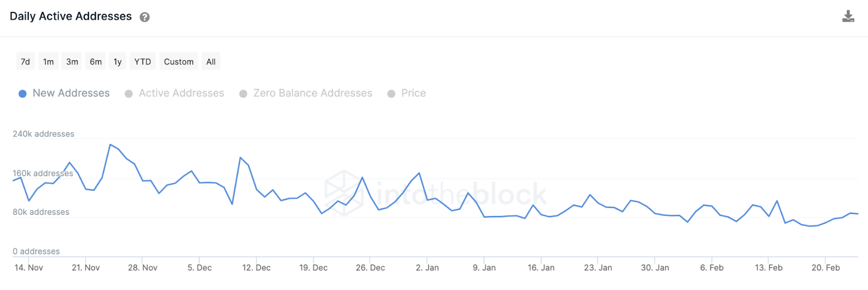Open the Custom date range picker

click(178, 61)
